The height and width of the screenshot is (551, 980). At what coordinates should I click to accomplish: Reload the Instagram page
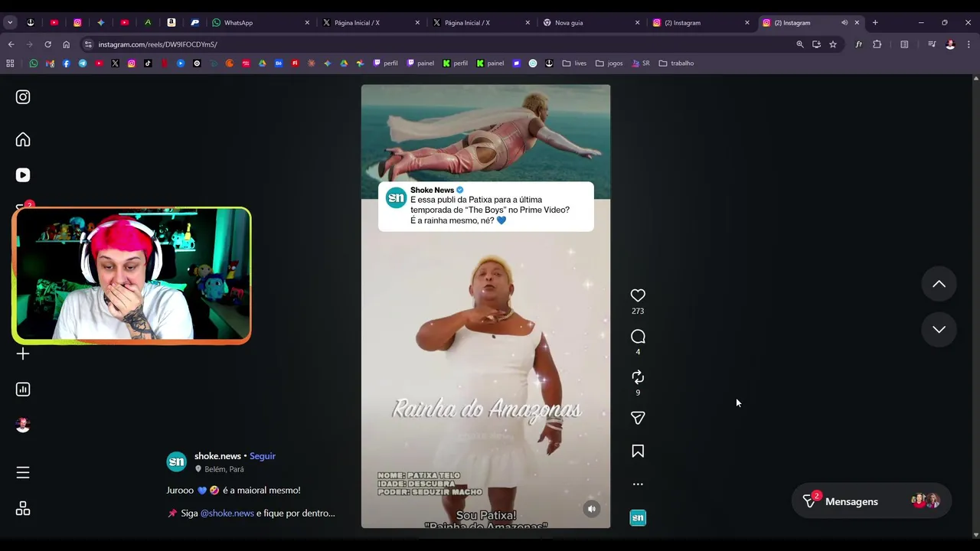47,44
